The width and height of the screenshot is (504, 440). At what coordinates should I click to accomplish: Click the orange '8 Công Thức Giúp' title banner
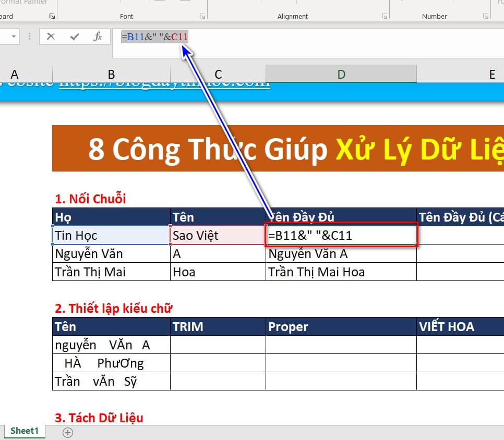point(278,149)
